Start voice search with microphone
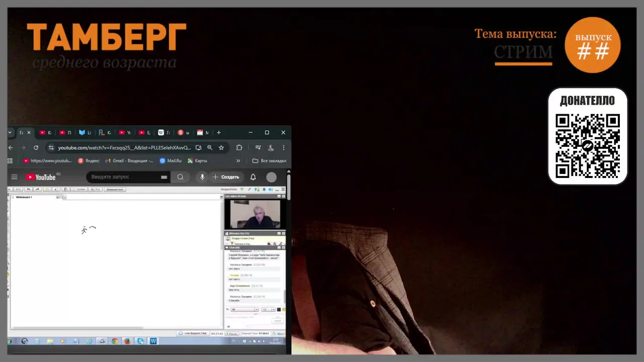Image resolution: width=644 pixels, height=362 pixels. (x=202, y=177)
